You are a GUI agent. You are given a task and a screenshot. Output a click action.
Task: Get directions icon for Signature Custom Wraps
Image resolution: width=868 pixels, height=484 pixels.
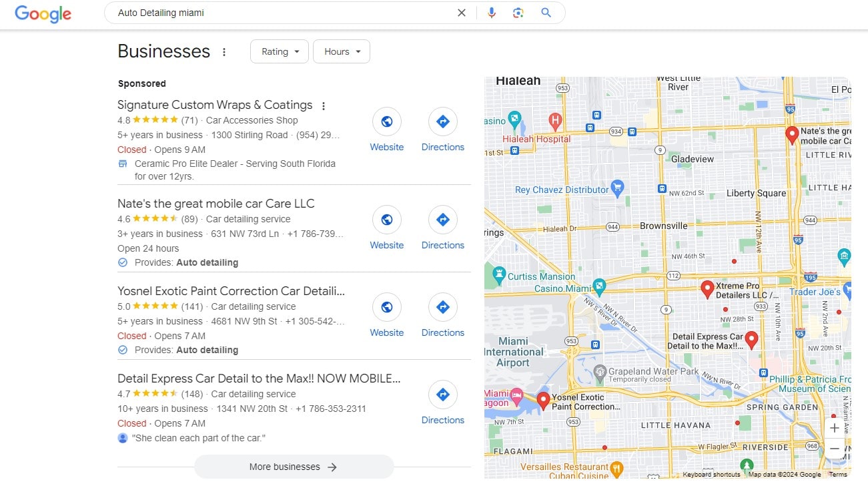(443, 122)
